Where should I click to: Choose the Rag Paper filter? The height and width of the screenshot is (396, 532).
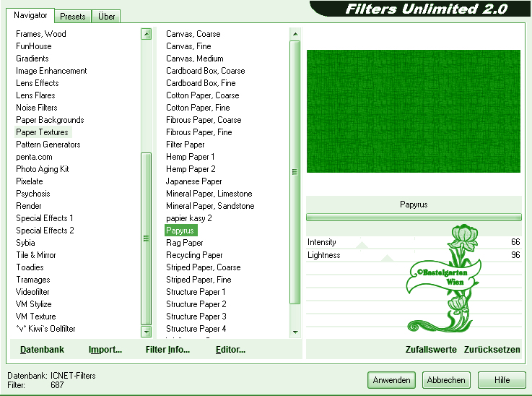185,243
